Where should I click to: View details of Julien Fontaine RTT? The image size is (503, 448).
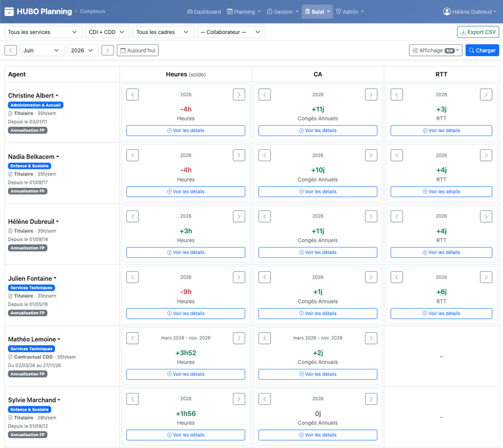442,313
